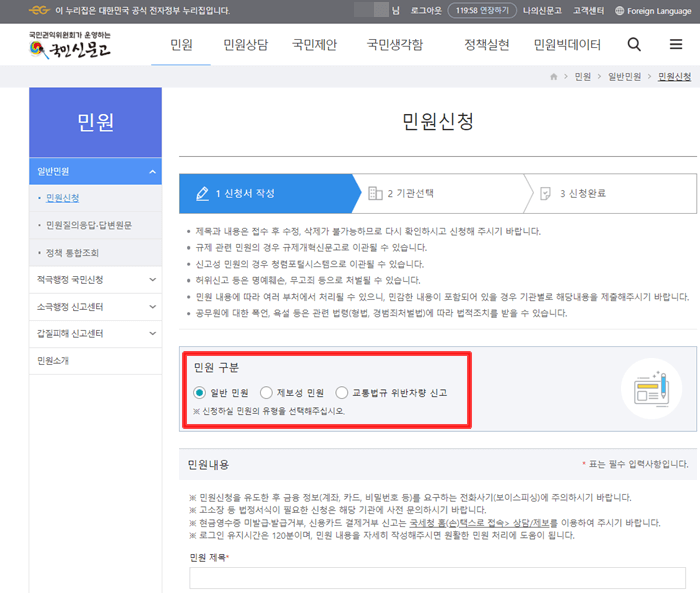Click 일반민원 in the breadcrumb
Image resolution: width=700 pixels, height=593 pixels.
tap(625, 77)
